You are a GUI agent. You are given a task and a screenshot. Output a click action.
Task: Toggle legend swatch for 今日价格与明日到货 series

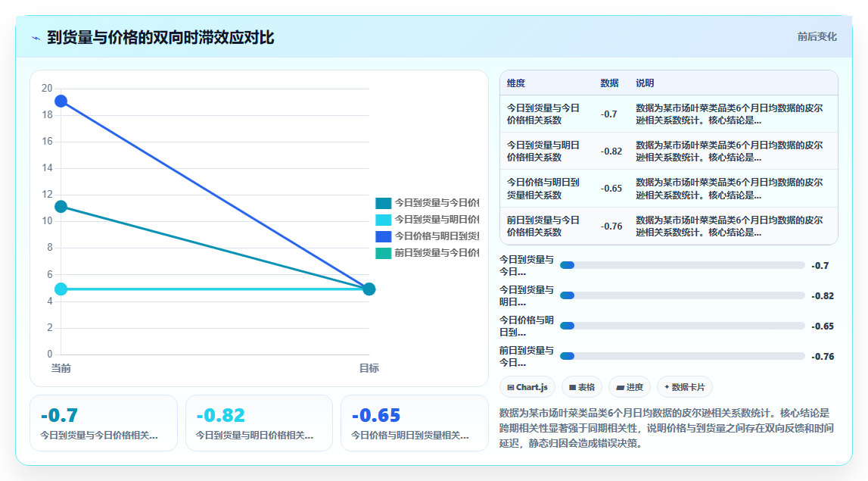[383, 236]
